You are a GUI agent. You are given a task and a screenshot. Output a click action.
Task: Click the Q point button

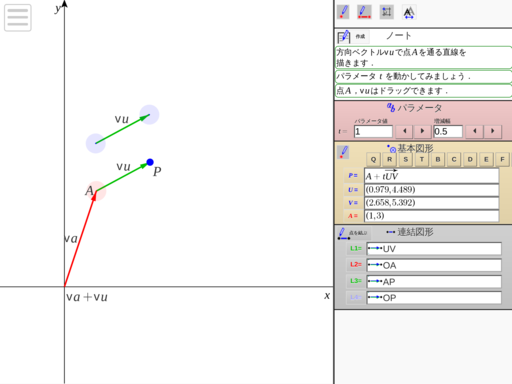[373, 160]
